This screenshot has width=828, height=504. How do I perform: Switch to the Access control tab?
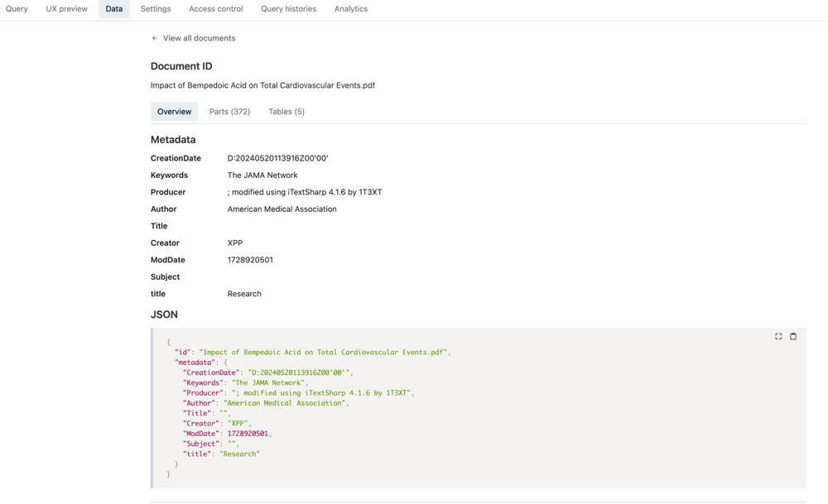point(215,8)
